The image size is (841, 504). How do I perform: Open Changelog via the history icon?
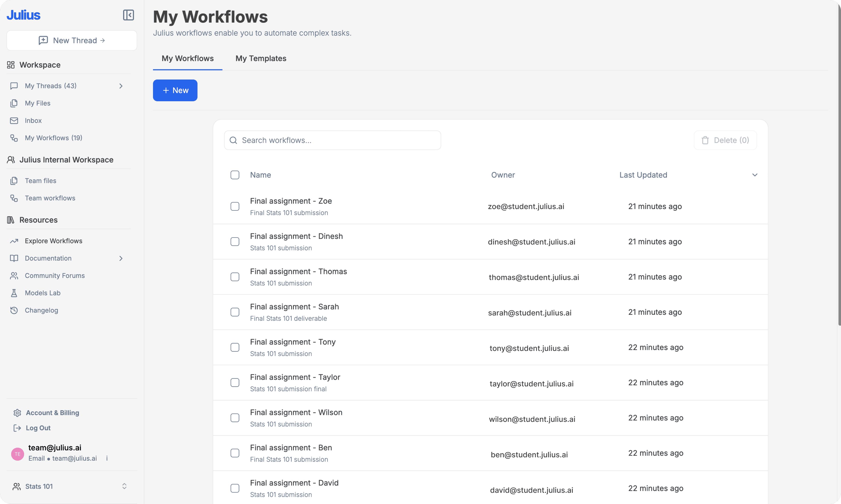click(14, 310)
